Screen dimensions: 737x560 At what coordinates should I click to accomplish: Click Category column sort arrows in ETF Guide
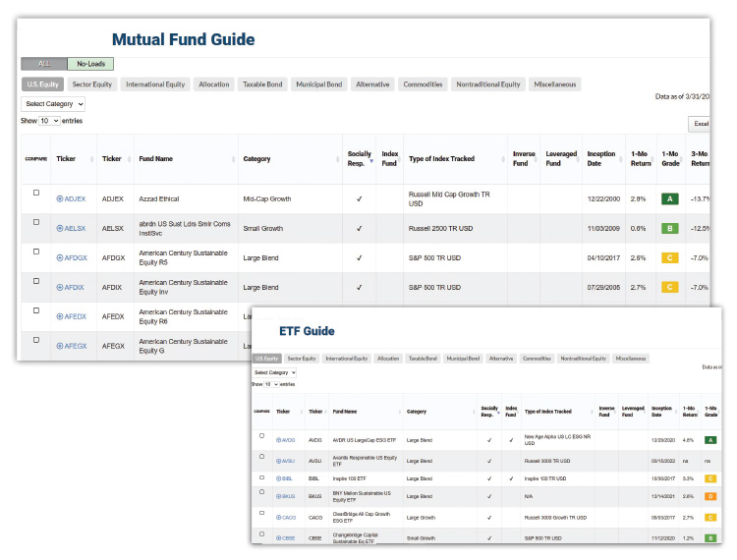click(x=474, y=412)
